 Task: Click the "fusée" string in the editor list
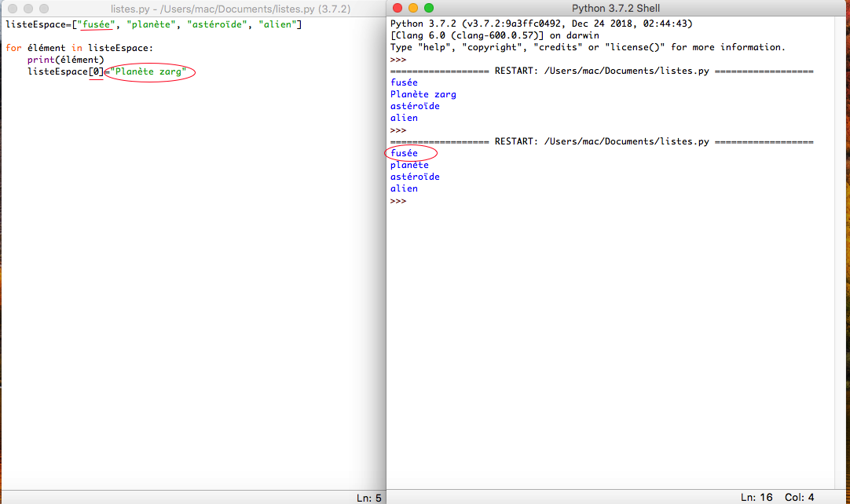(x=97, y=24)
